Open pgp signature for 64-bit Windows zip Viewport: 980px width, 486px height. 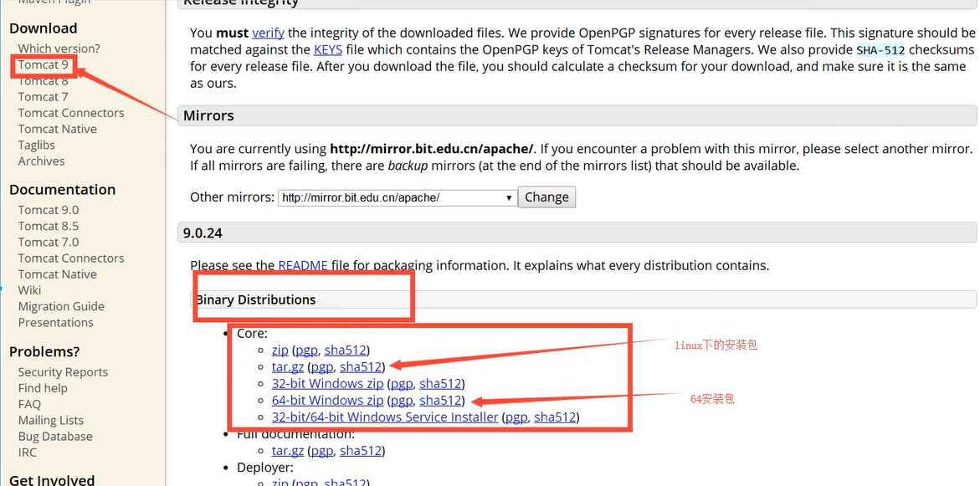(x=402, y=400)
